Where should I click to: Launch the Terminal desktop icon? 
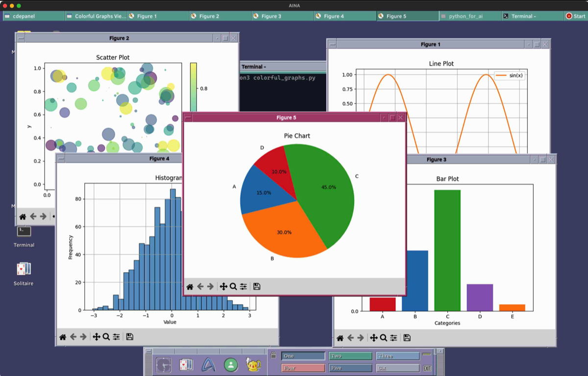pos(24,232)
